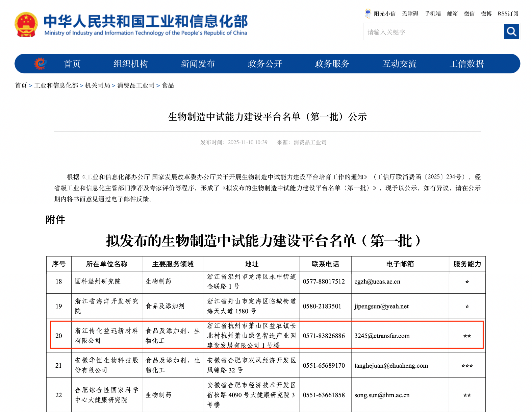Open the 政务服务 menu item

pyautogui.click(x=332, y=64)
